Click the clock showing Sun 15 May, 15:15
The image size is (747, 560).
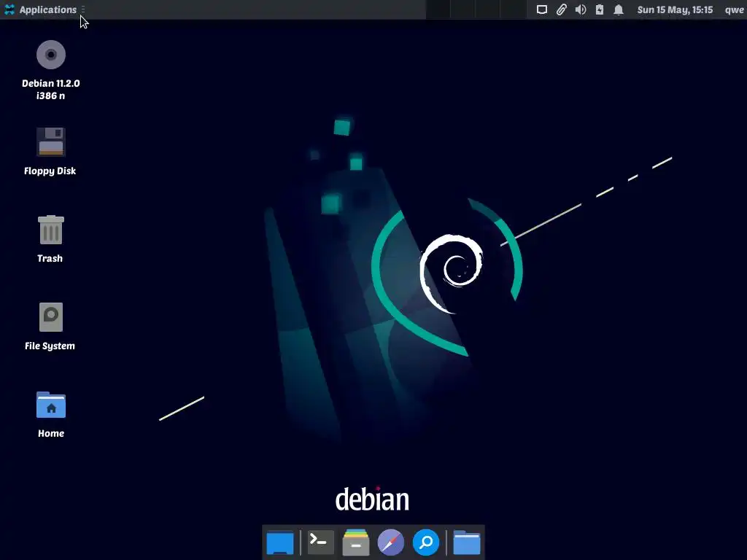tap(675, 9)
